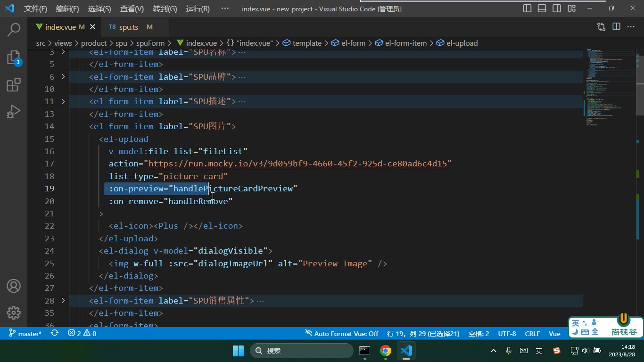The height and width of the screenshot is (362, 644).
Task: Toggle the bottom panel layout button
Action: tap(542, 8)
